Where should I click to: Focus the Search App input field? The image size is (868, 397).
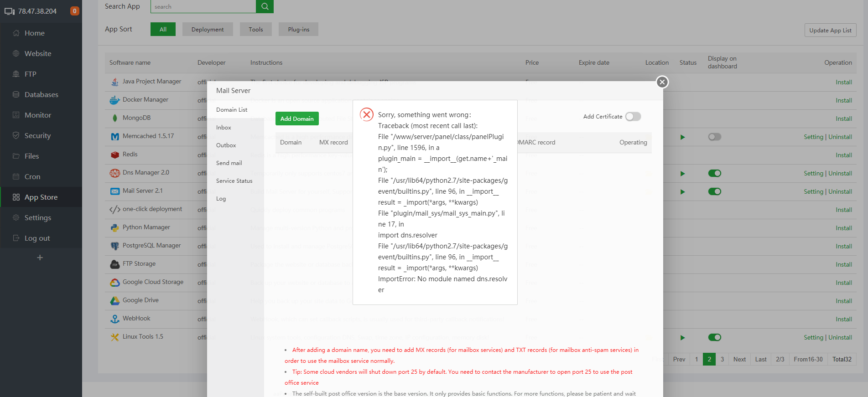coord(203,6)
